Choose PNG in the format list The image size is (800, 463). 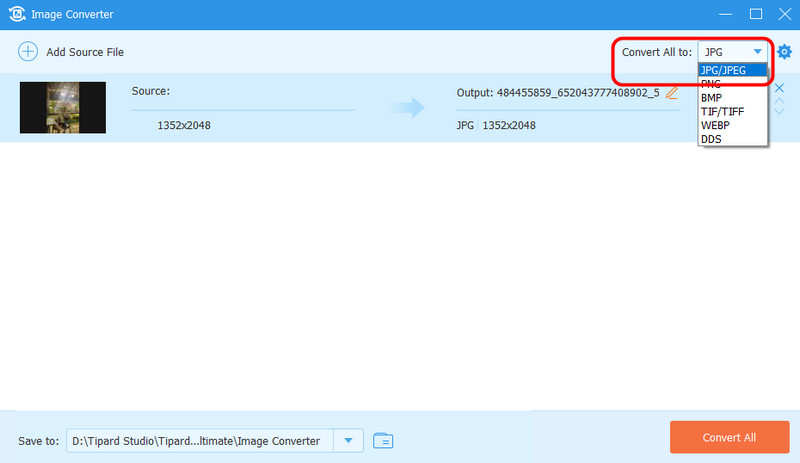point(712,84)
